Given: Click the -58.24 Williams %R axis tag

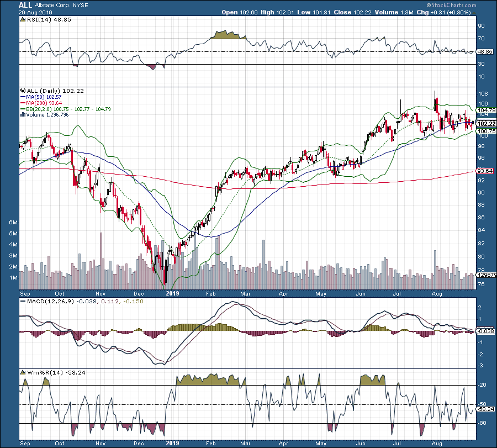Looking at the screenshot, I should click(486, 409).
